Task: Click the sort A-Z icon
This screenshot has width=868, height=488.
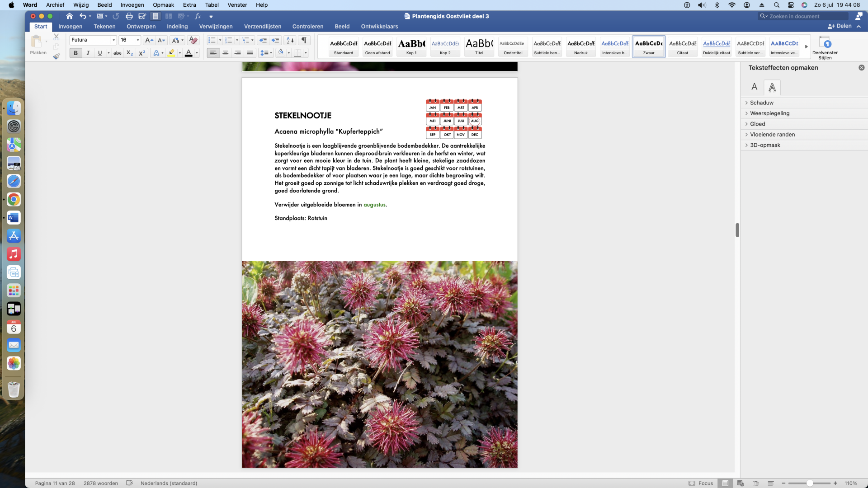Action: pos(290,40)
